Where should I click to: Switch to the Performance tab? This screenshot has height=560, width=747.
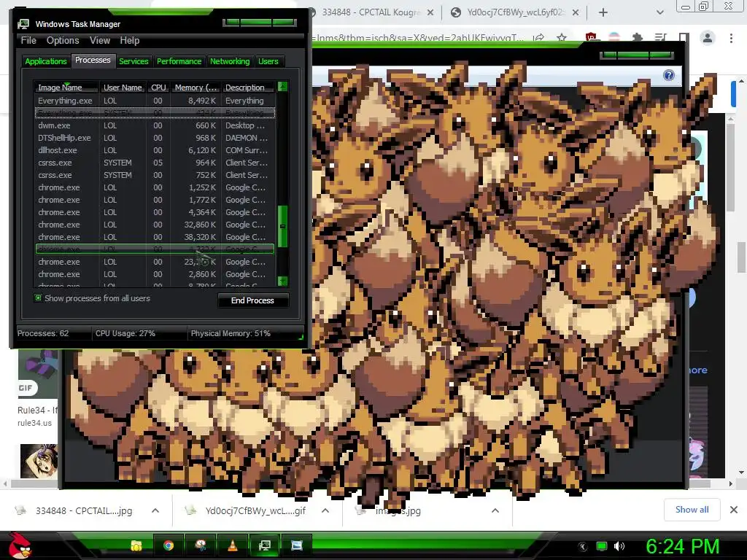pos(179,61)
